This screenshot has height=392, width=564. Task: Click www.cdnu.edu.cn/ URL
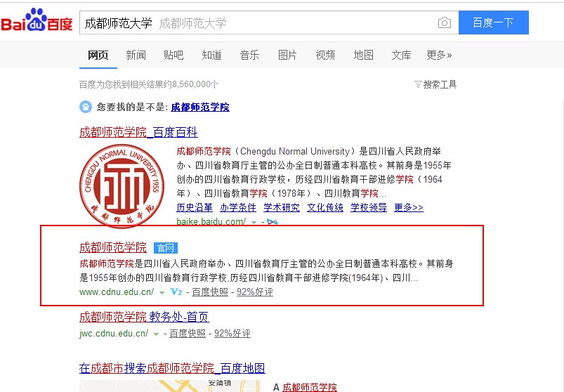click(117, 292)
